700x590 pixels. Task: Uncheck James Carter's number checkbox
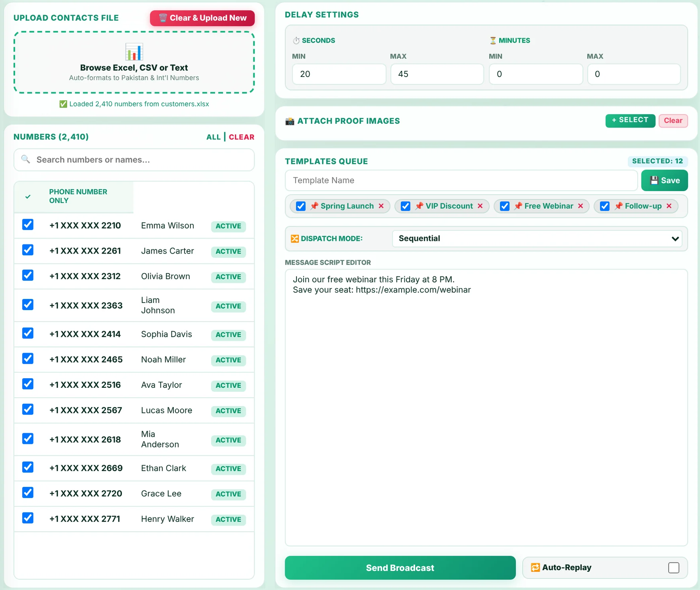(28, 250)
